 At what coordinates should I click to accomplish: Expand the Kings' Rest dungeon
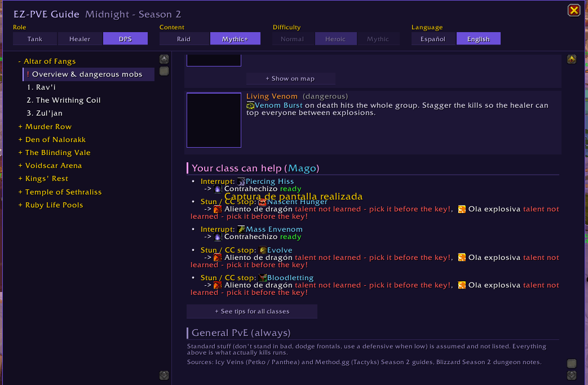point(43,179)
